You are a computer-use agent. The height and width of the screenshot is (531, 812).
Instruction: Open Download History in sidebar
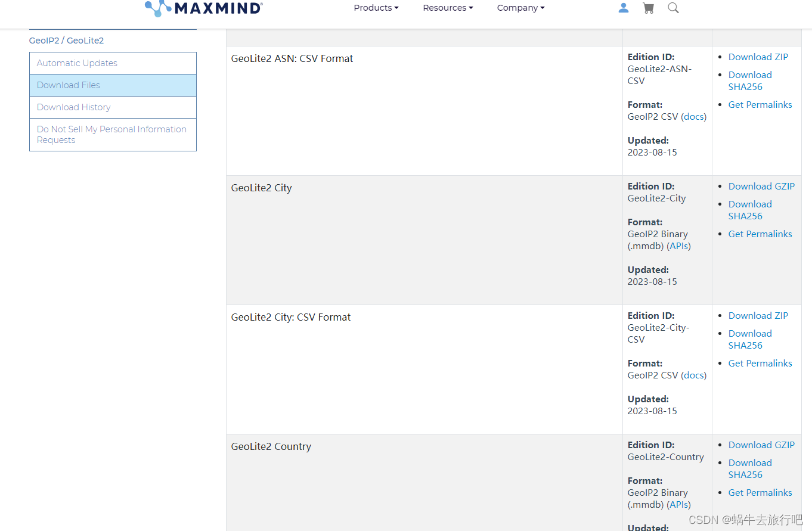point(113,107)
